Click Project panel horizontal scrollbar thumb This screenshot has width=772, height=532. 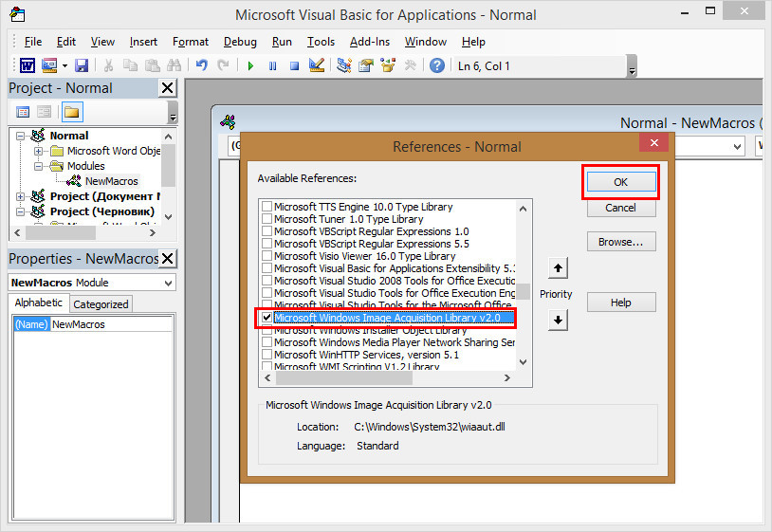[60, 232]
